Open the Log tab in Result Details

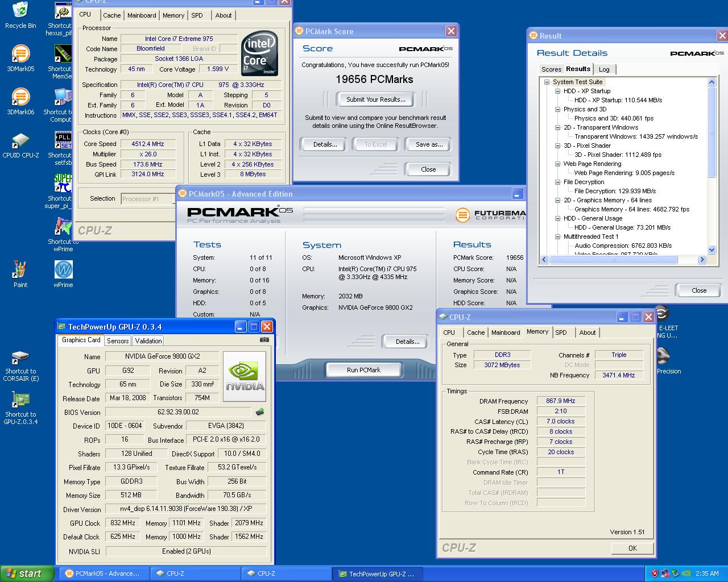(604, 69)
